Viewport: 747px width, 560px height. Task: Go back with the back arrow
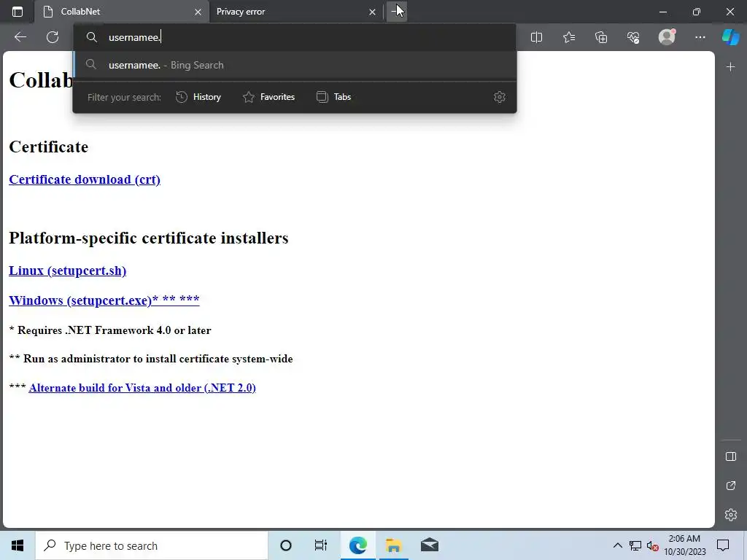click(x=20, y=37)
